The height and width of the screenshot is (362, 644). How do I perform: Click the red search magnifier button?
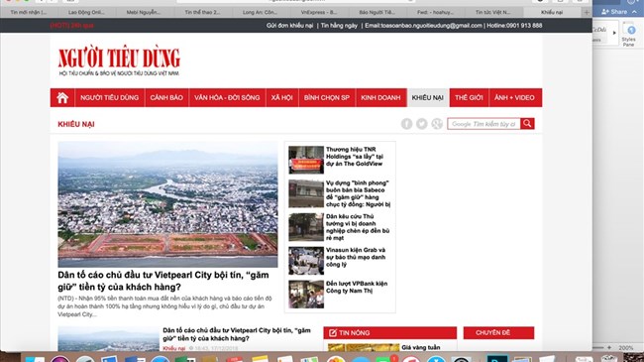tap(527, 124)
